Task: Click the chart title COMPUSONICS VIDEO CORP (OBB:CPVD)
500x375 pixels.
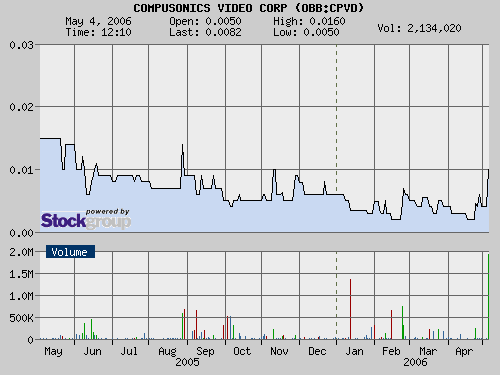Action: tap(248, 8)
